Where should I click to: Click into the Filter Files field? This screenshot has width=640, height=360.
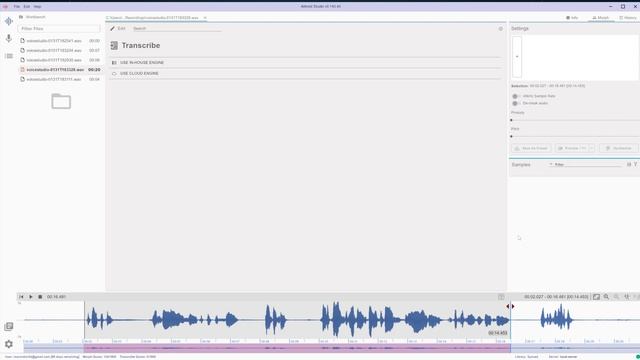(59, 29)
